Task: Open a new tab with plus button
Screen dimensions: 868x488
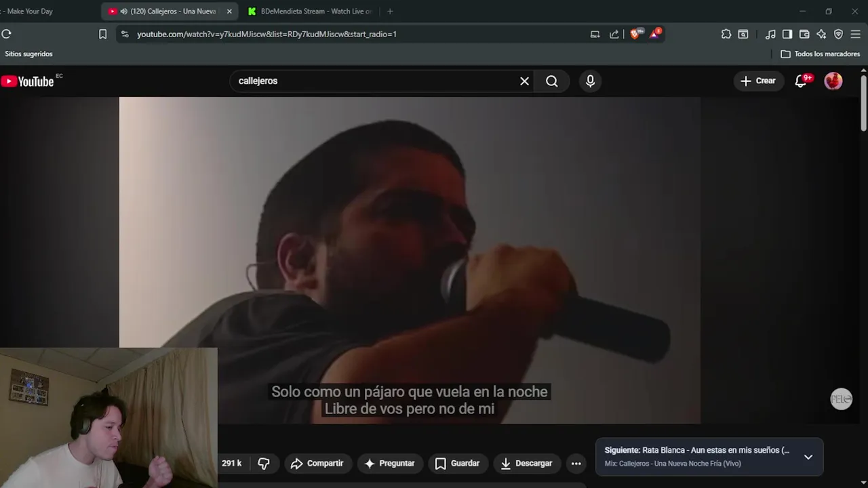Action: 390,12
